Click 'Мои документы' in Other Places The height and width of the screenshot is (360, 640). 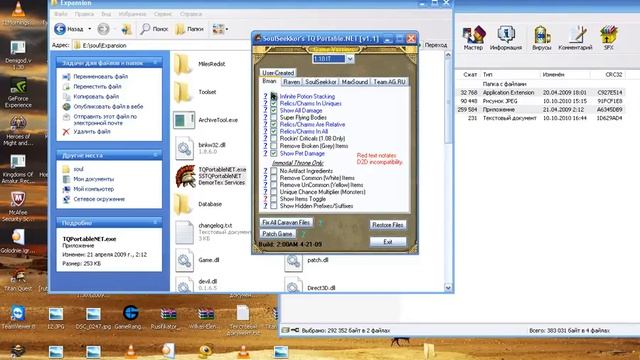[x=93, y=179]
